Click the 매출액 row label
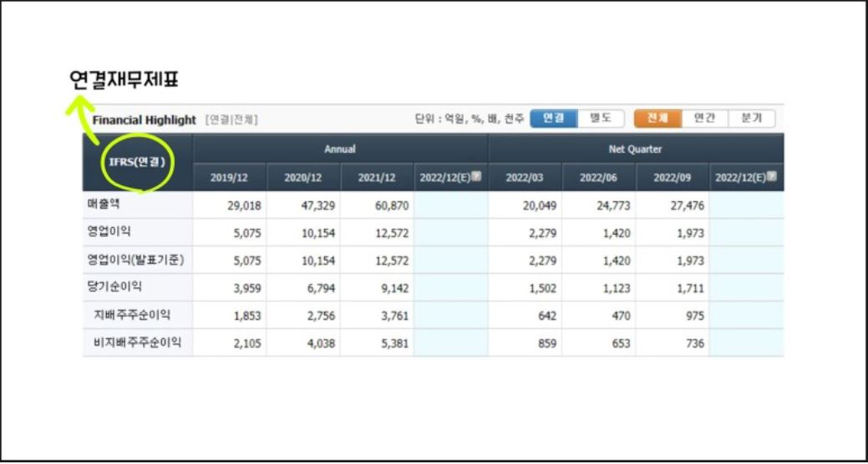 tap(104, 204)
